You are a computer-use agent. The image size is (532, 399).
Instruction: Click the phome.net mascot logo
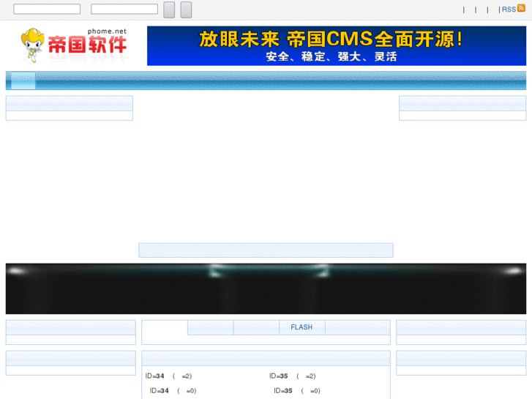point(74,45)
